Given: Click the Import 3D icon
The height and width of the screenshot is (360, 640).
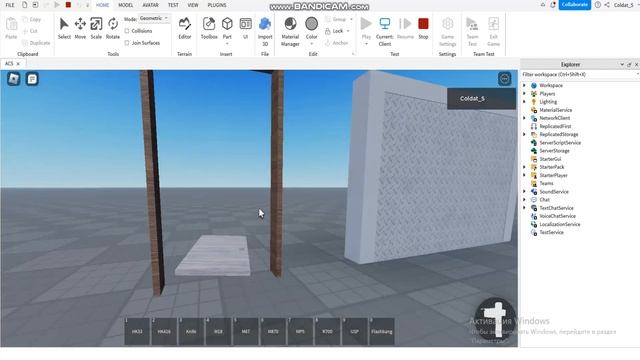Looking at the screenshot, I should [x=265, y=24].
